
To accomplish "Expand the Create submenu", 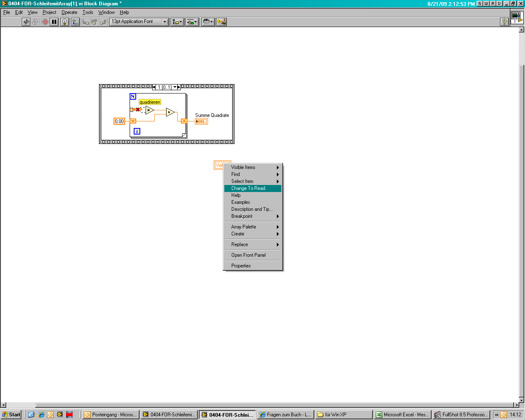I will point(253,234).
